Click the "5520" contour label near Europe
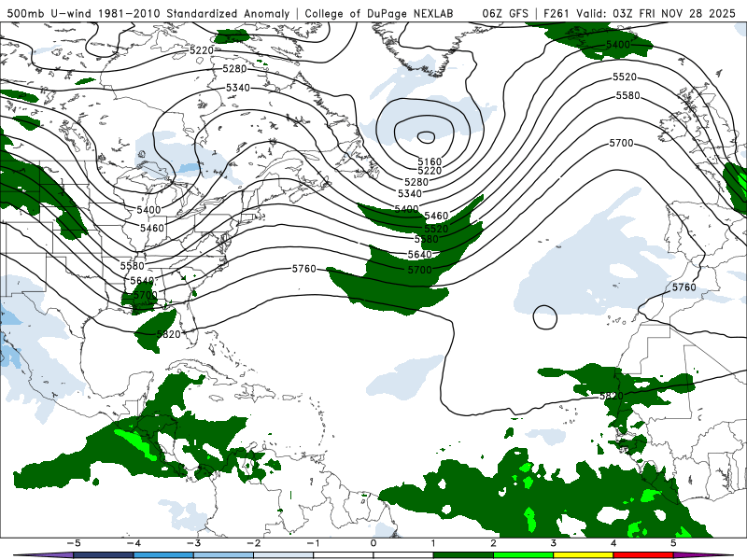 (625, 77)
